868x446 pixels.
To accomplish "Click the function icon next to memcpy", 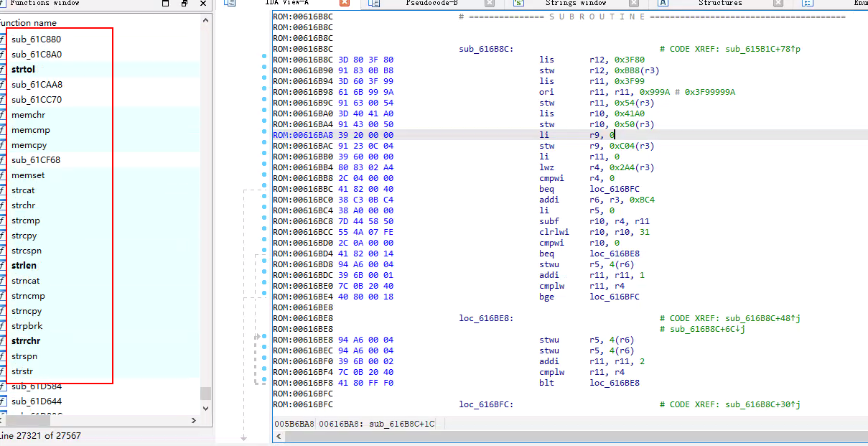I will click(x=3, y=144).
